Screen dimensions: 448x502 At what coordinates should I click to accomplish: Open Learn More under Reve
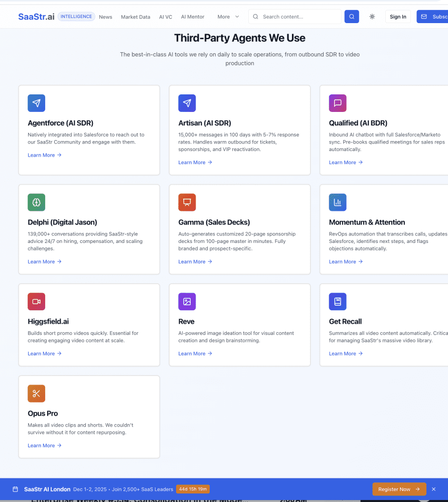195,353
